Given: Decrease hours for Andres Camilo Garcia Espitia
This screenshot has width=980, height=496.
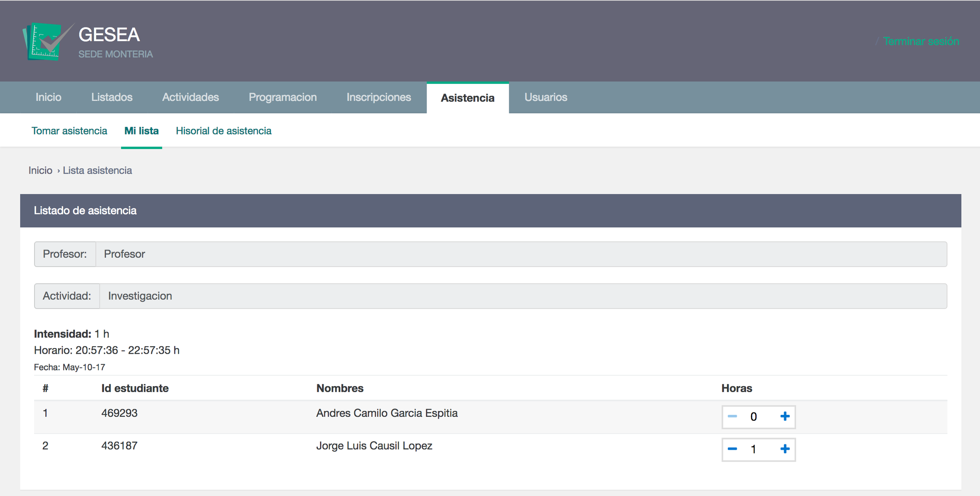Looking at the screenshot, I should click(732, 416).
